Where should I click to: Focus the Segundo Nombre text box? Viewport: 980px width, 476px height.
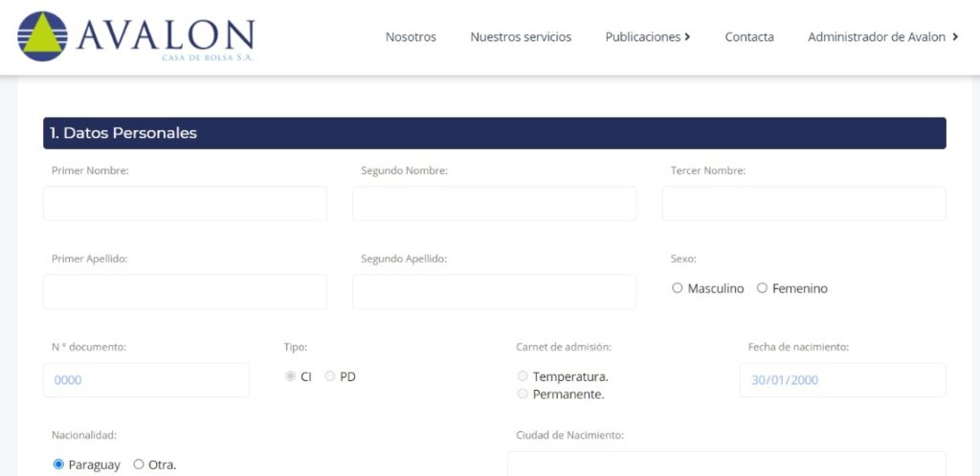(x=494, y=204)
